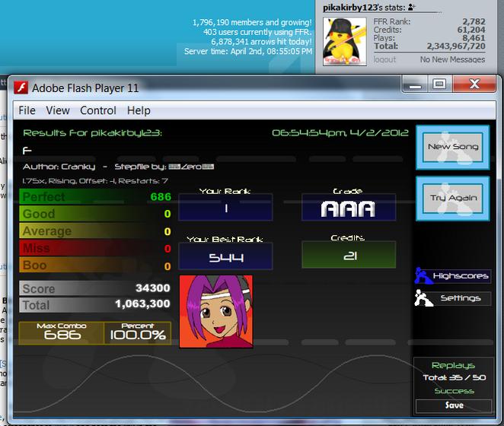Image resolution: width=504 pixels, height=426 pixels.
Task: Click the Try Again button
Action: tap(452, 199)
